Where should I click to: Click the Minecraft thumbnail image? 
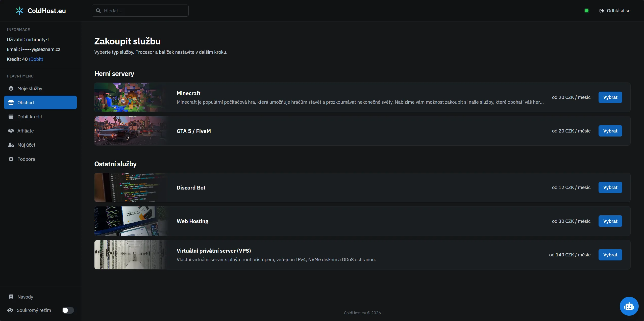[131, 97]
